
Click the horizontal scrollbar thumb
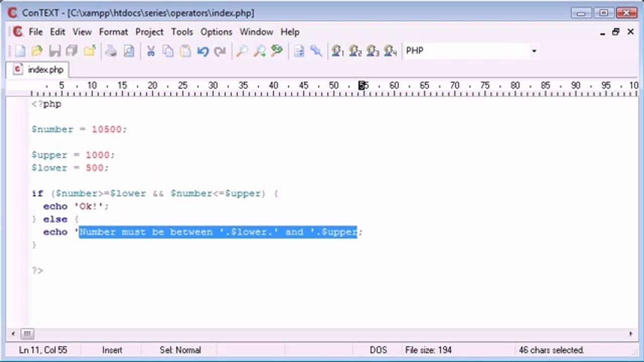point(27,334)
